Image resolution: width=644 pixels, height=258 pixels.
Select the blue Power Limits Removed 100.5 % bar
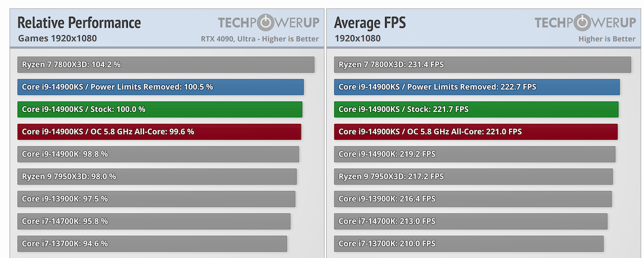tap(161, 87)
